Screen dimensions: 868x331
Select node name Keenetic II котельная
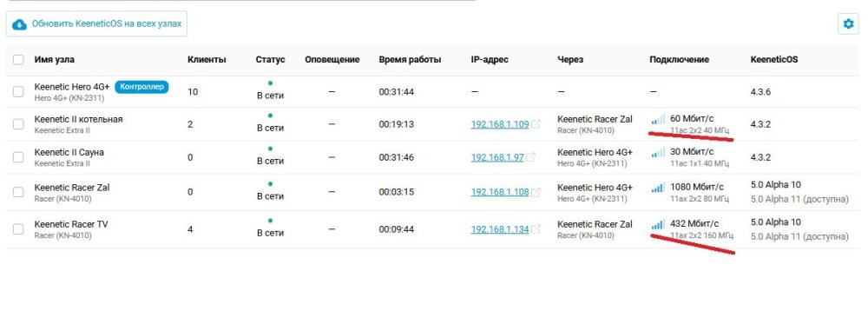pyautogui.click(x=79, y=119)
